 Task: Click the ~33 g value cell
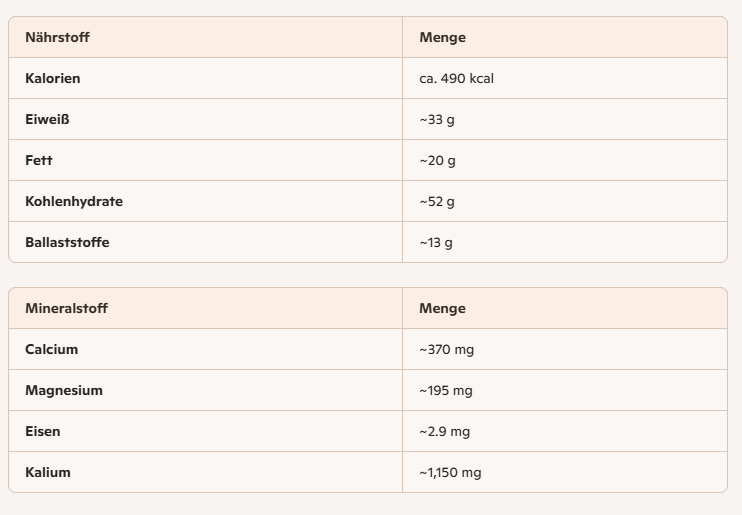pos(437,119)
